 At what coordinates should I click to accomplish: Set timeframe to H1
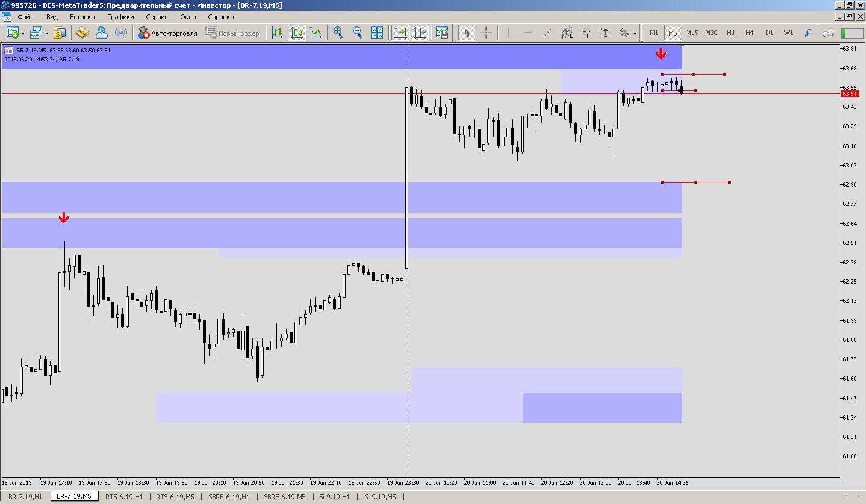click(x=730, y=33)
